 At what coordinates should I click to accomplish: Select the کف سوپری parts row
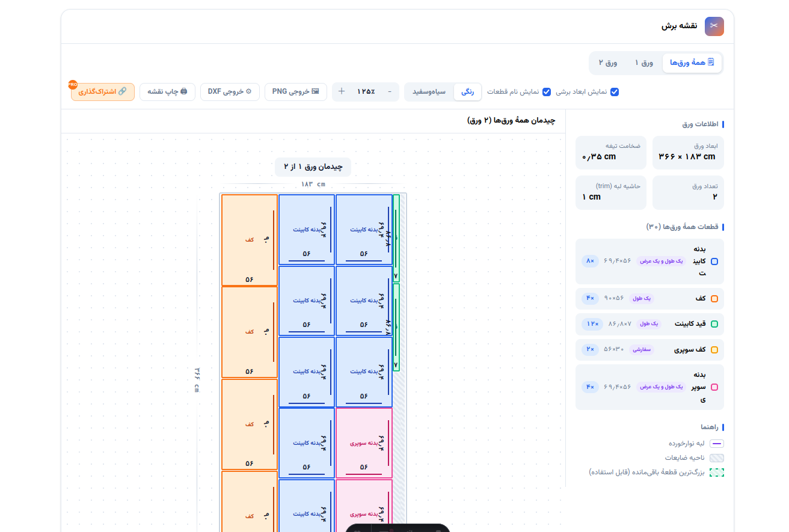coord(649,349)
